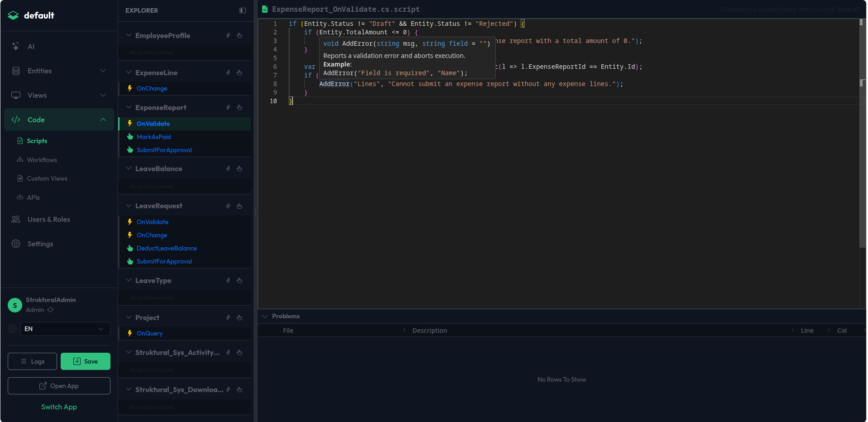Collapse the Code menu chevron
Image resolution: width=868 pixels, height=422 pixels.
click(x=103, y=120)
